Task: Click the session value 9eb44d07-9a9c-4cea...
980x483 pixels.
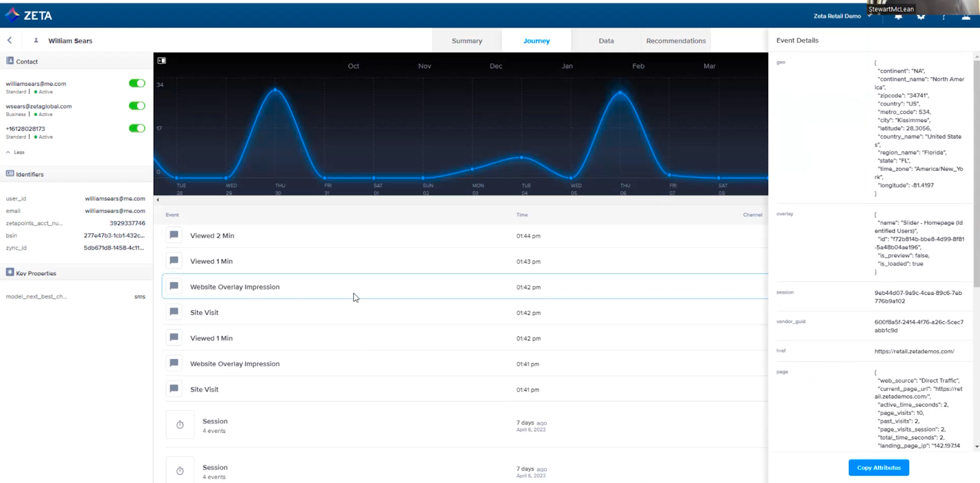Action: (918, 297)
